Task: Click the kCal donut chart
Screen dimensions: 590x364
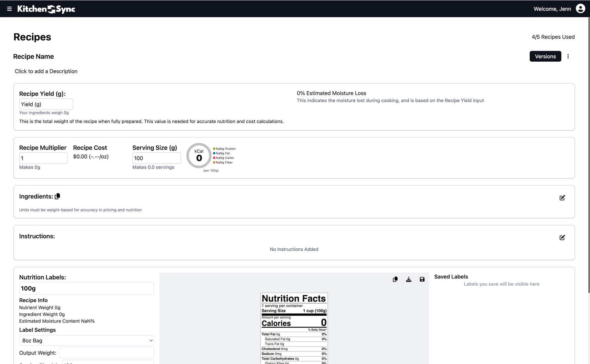Action: (x=199, y=155)
